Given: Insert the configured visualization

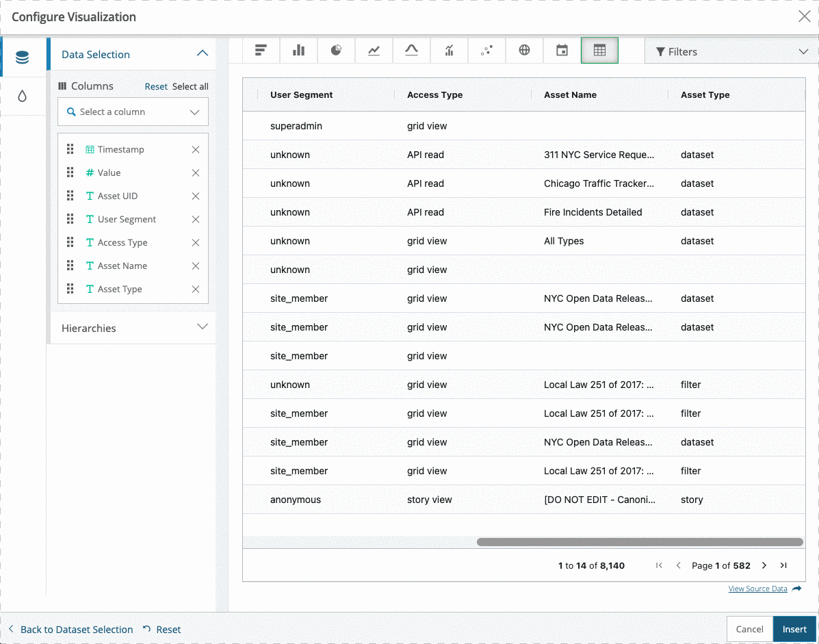Looking at the screenshot, I should point(794,629).
